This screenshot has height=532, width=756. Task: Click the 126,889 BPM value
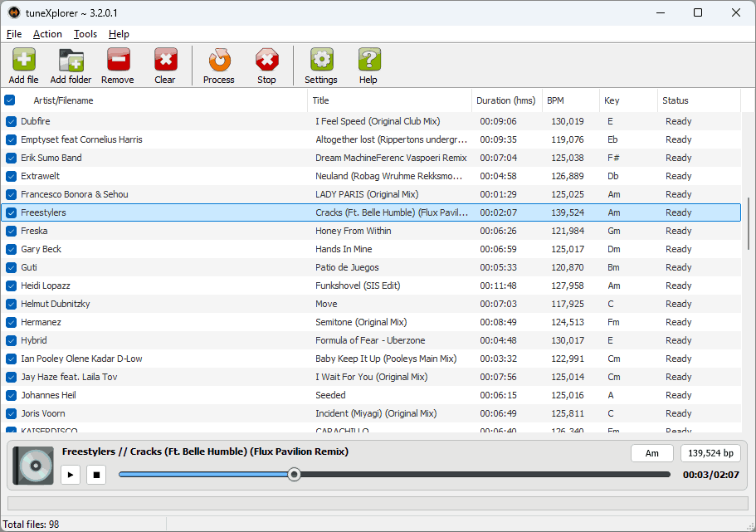pyautogui.click(x=568, y=177)
